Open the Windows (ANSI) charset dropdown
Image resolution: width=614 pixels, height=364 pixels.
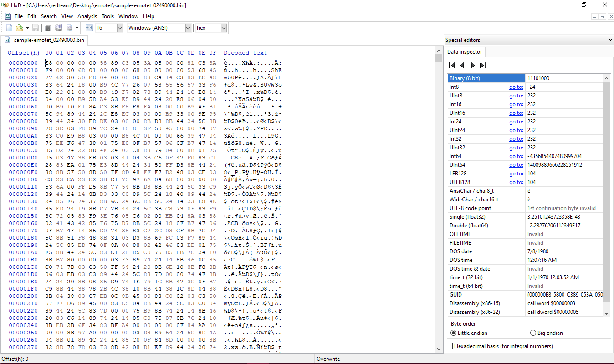tap(188, 28)
